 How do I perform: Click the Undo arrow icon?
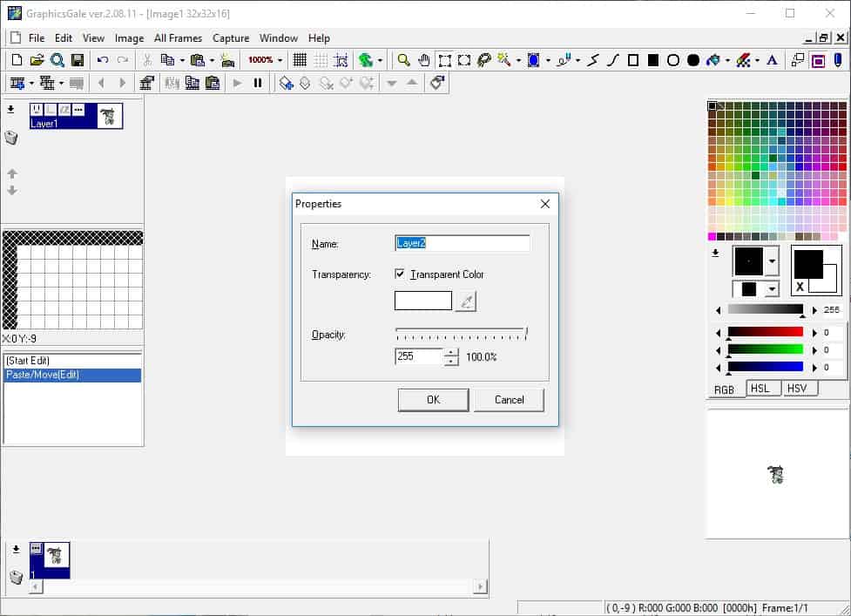coord(103,60)
